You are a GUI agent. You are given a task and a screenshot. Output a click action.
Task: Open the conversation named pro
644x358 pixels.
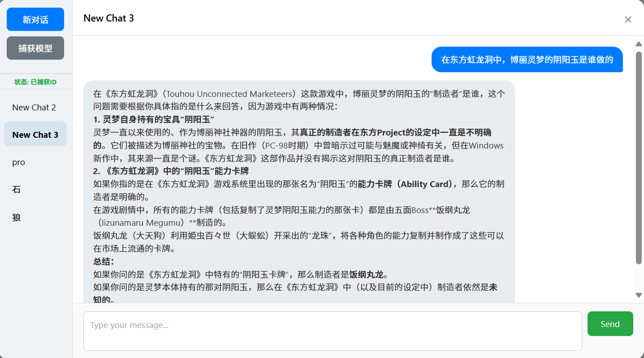coord(35,162)
